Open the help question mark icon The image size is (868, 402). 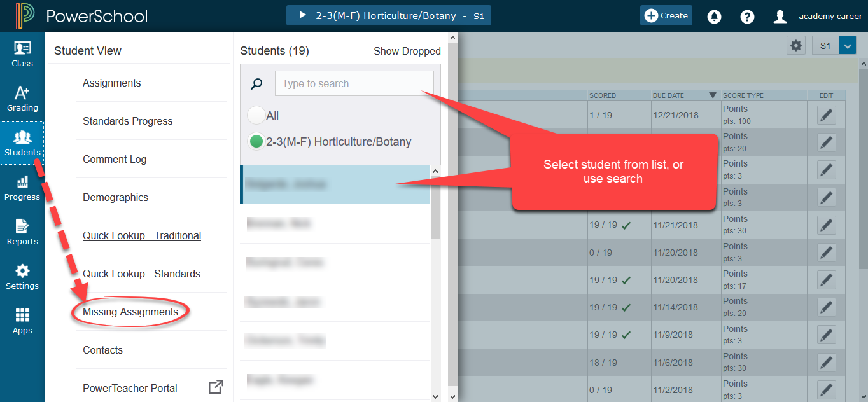pos(748,17)
